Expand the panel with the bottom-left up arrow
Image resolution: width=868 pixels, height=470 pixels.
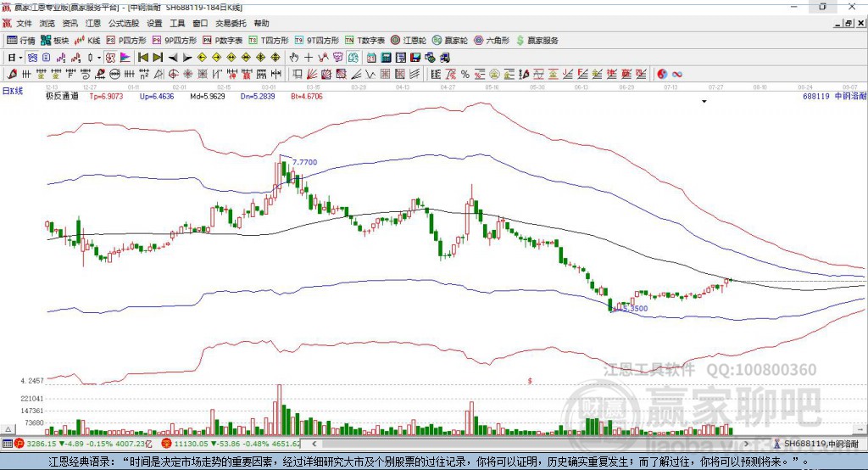click(8, 429)
